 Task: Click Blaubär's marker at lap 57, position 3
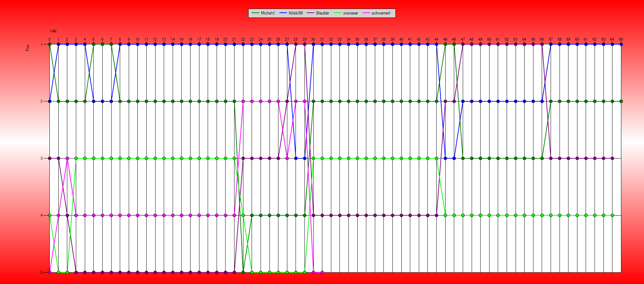point(551,159)
